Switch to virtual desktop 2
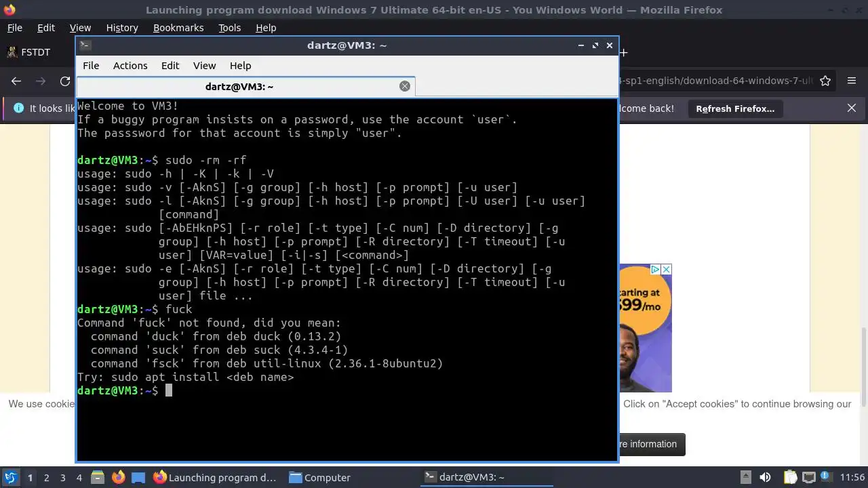 pos(46,477)
